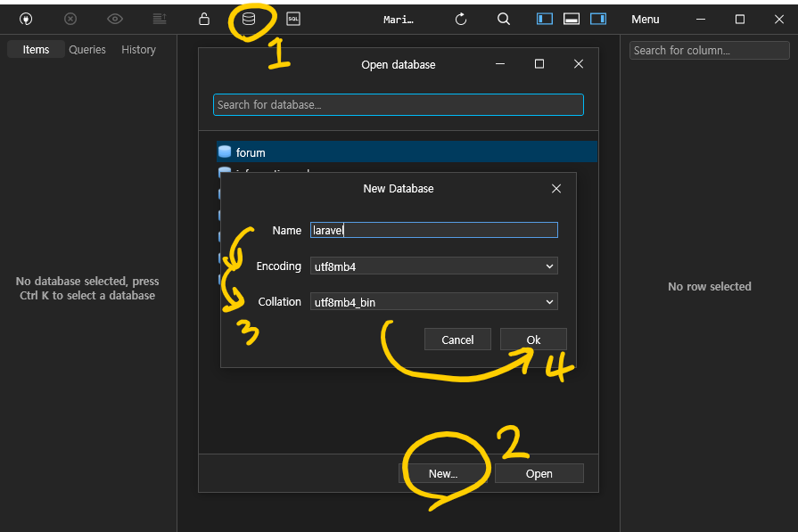Select the forum database row

(x=407, y=152)
